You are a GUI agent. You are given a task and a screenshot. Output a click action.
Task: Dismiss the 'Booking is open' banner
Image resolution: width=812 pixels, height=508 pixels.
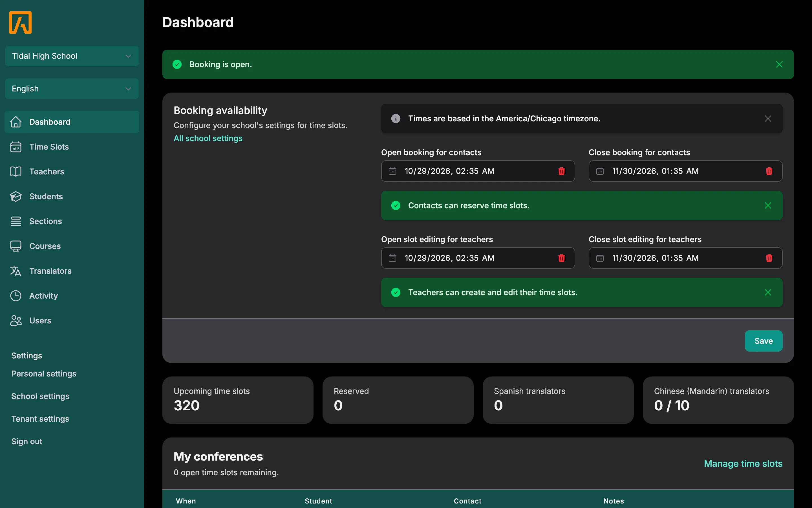(779, 65)
